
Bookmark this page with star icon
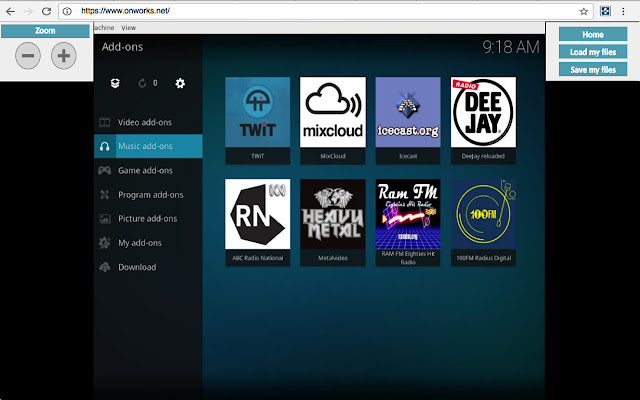583,11
